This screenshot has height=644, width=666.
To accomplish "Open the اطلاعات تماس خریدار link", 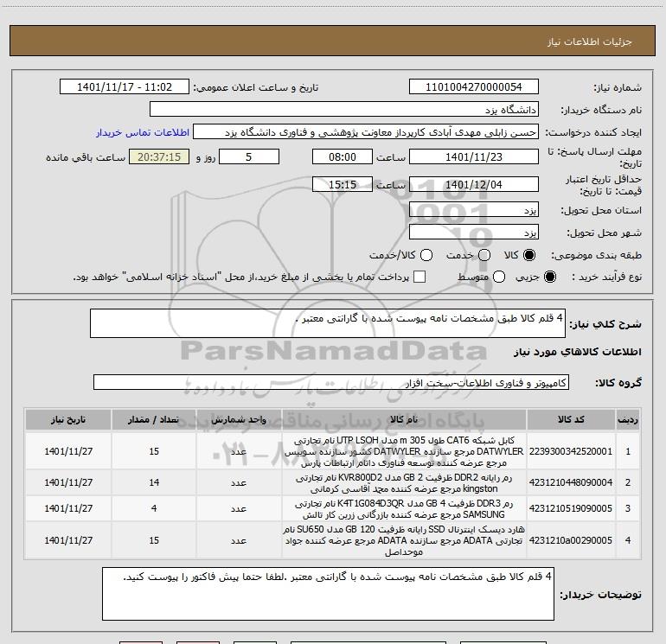I will [x=143, y=132].
